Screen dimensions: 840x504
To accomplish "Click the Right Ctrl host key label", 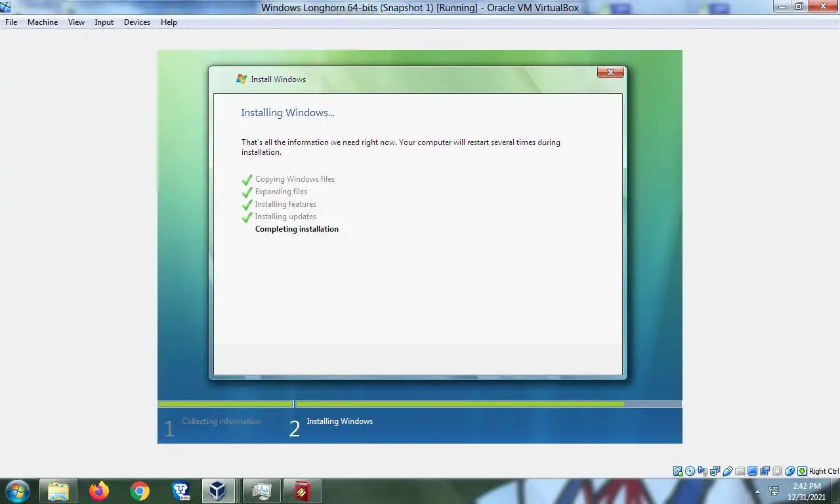I will point(824,471).
